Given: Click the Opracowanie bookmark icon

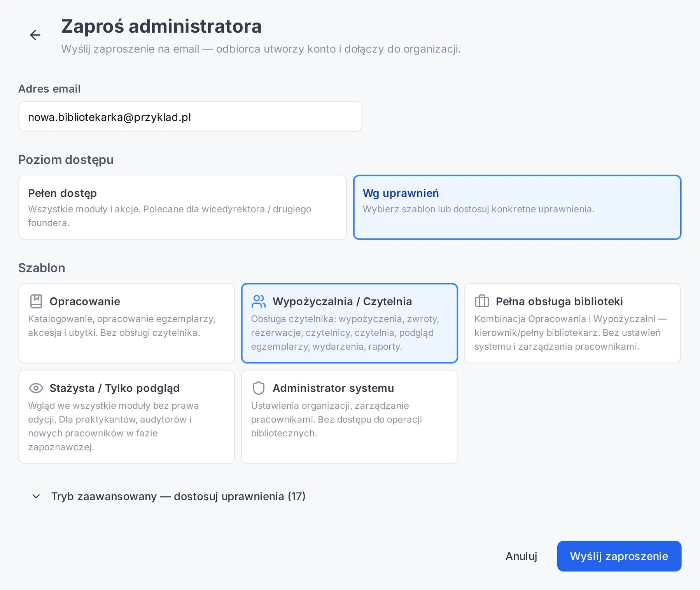Looking at the screenshot, I should tap(36, 301).
